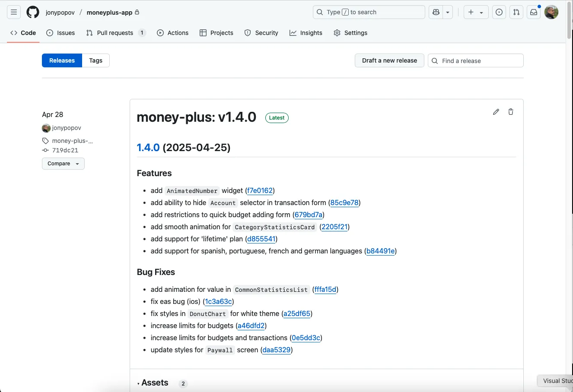Open the Copilot chat icon
Image resolution: width=573 pixels, height=392 pixels.
(x=436, y=12)
